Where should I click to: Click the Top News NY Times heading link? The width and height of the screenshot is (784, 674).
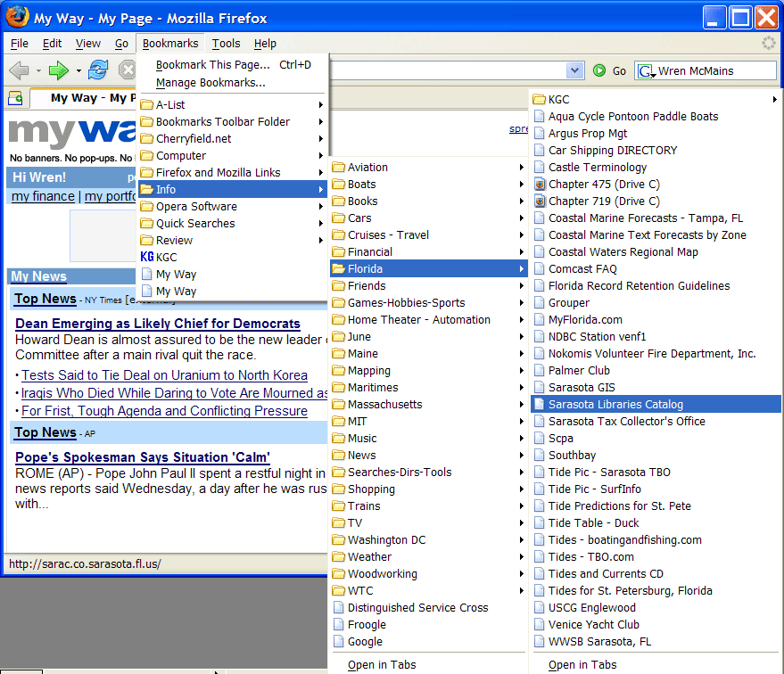click(45, 299)
